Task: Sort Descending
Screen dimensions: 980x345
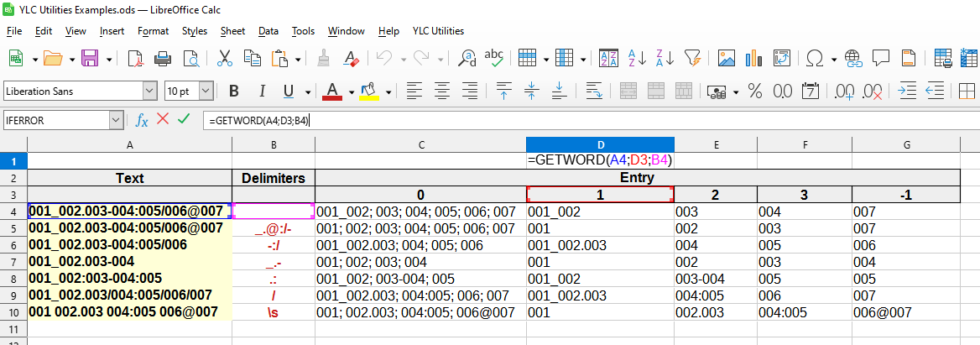Action: click(x=665, y=59)
